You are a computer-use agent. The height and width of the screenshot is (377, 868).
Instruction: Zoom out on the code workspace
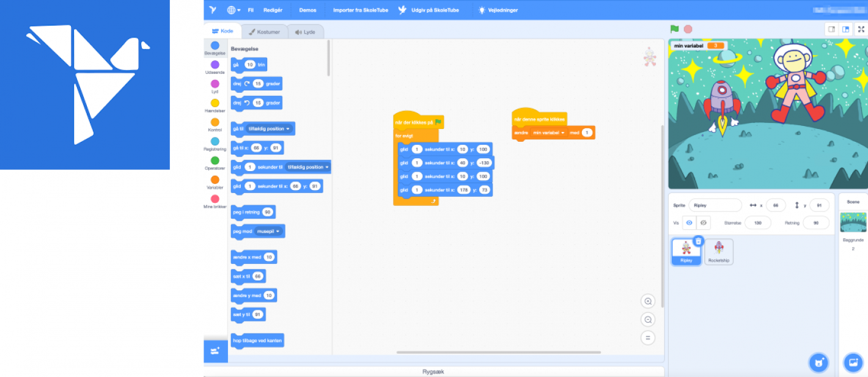click(x=648, y=320)
